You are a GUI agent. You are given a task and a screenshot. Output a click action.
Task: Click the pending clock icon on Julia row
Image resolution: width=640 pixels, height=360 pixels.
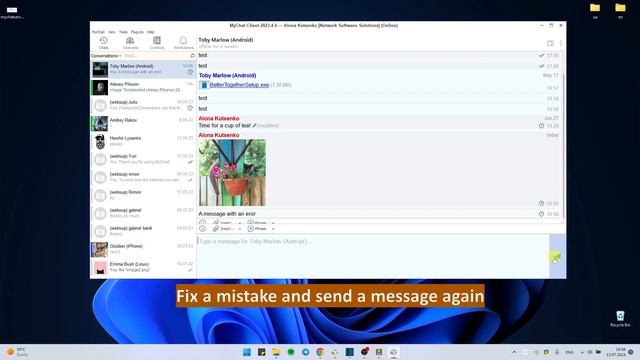pos(190,108)
